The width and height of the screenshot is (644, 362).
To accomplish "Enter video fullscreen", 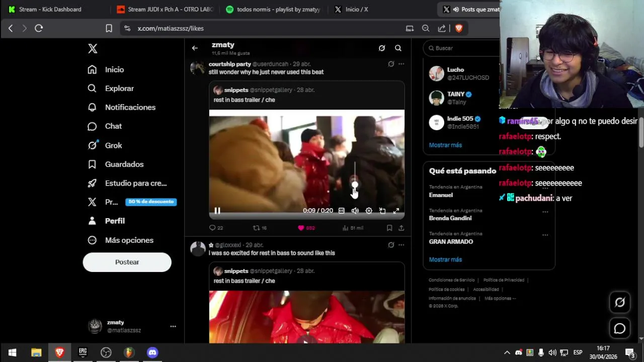I will point(396,211).
